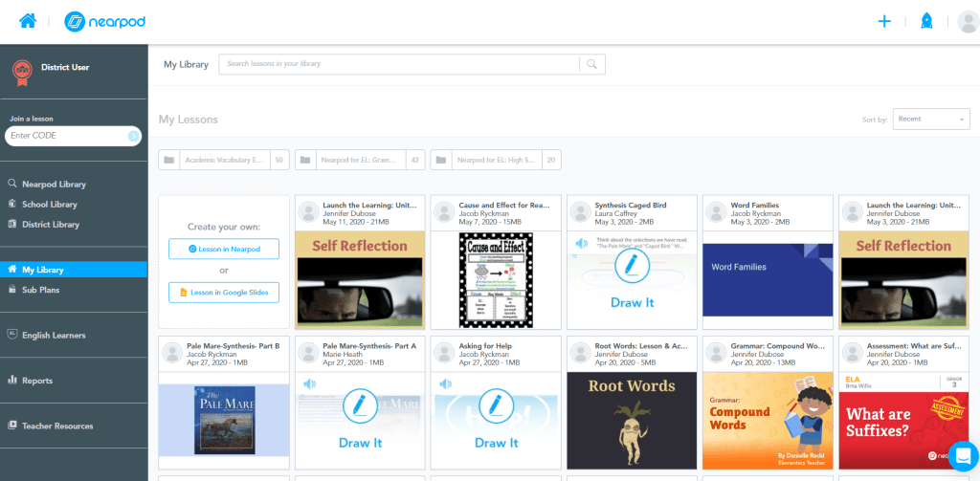Select Sub Plans in the sidebar
The image size is (980, 481).
41,289
